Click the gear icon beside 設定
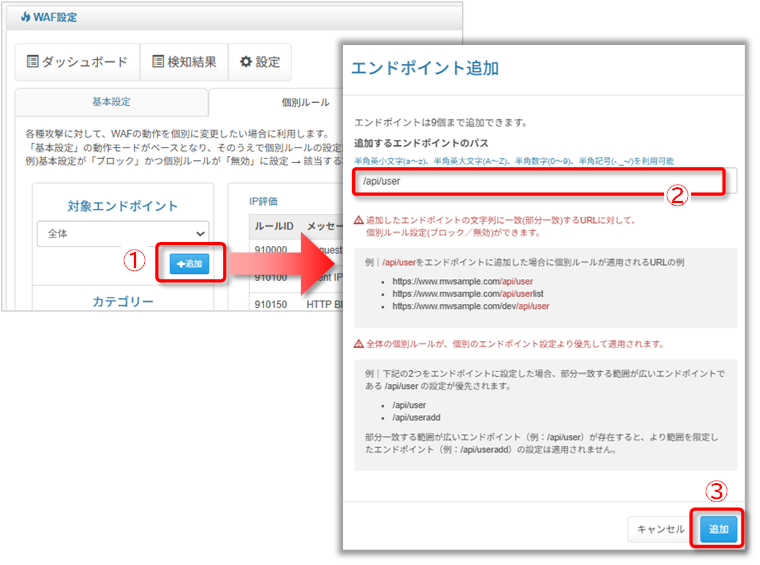 (246, 62)
